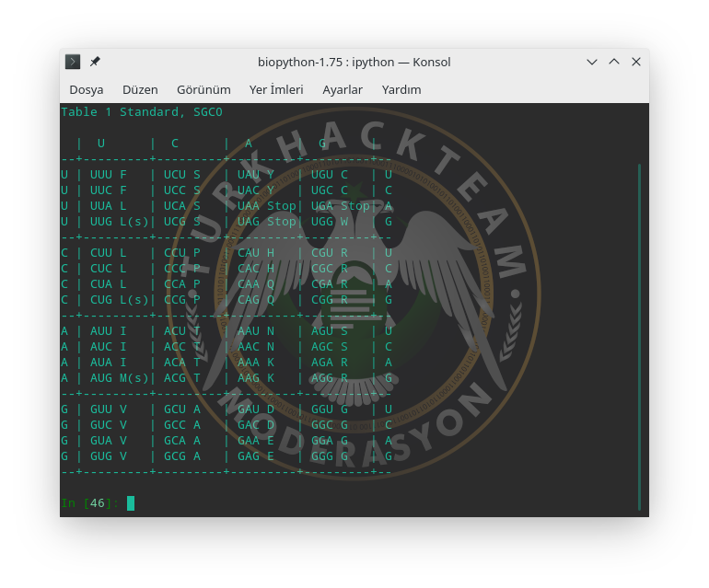Click the 'GAU D' codon entry
This screenshot has height=588, width=709.
[x=256, y=409]
